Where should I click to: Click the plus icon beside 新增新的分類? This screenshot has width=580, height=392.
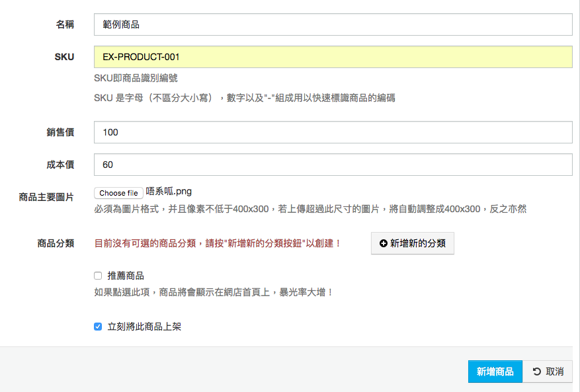click(x=383, y=243)
